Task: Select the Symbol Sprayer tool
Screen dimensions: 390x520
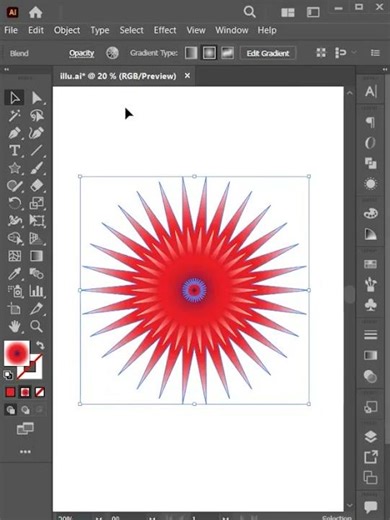Action: (x=14, y=291)
